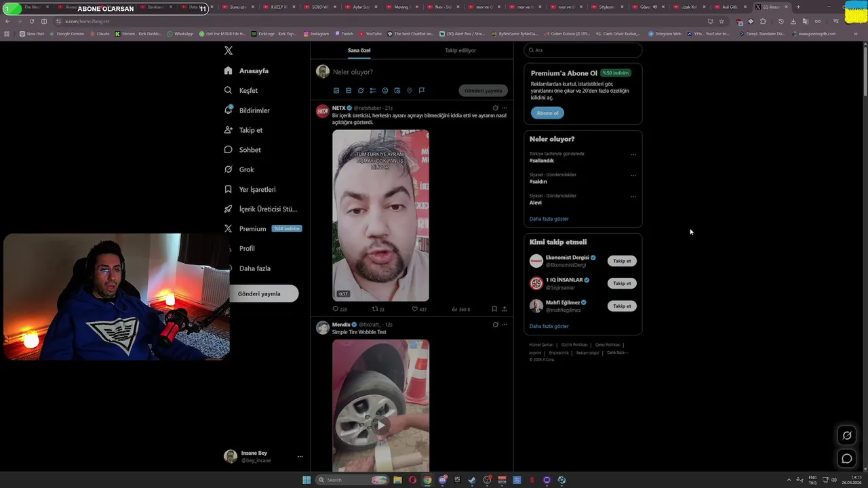Switch to Sana özel tab
The image size is (868, 488).
[359, 50]
